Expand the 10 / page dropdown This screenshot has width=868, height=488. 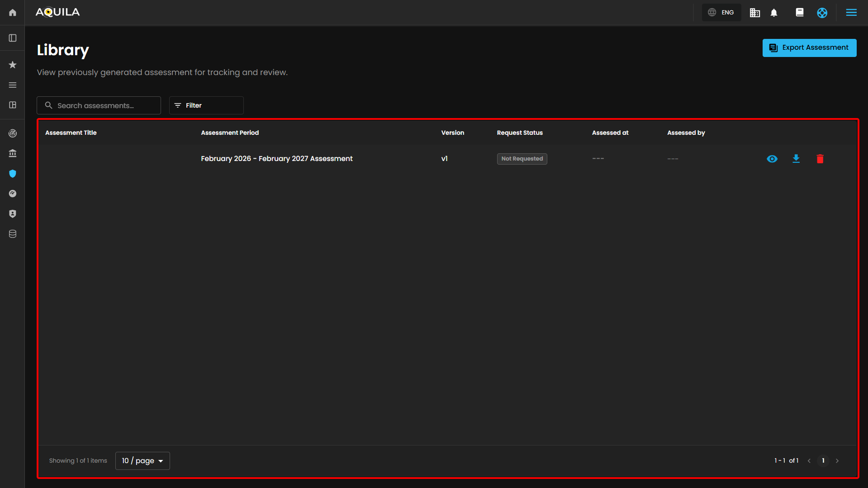142,460
